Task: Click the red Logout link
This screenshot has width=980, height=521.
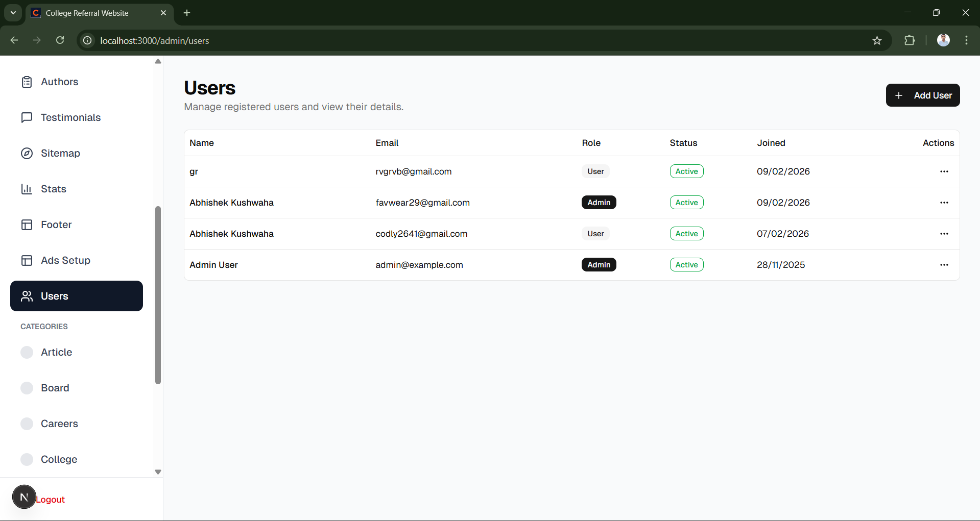Action: pos(51,500)
